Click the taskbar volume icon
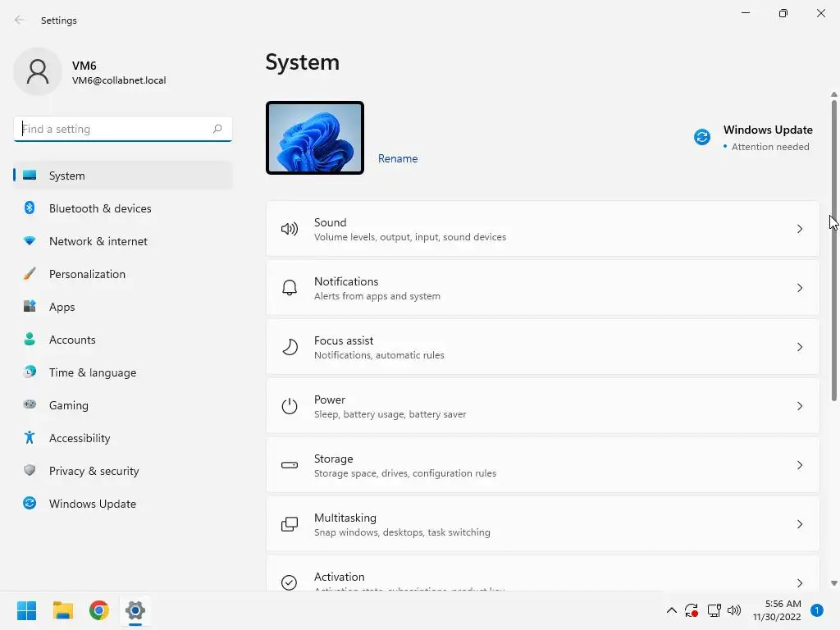The height and width of the screenshot is (630, 840). click(x=734, y=610)
